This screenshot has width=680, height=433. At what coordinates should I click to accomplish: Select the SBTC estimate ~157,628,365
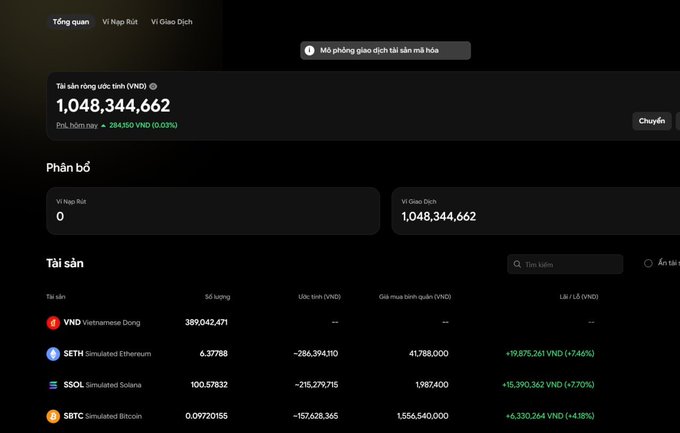click(315, 416)
